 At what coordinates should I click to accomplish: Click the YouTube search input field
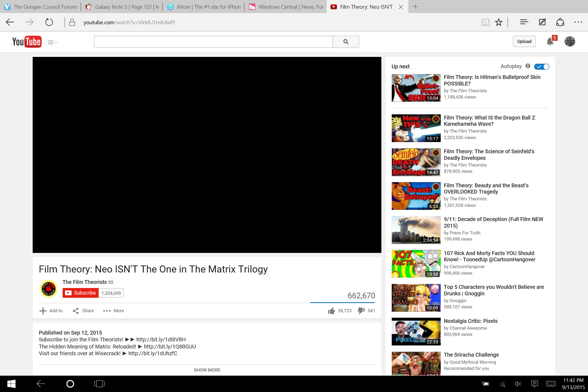tap(213, 42)
